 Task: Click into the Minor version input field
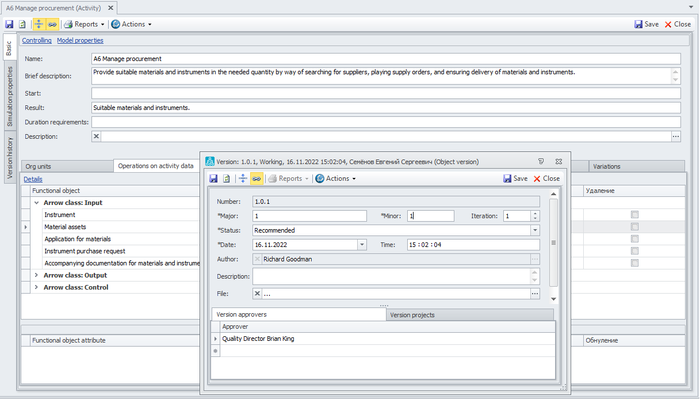point(431,216)
